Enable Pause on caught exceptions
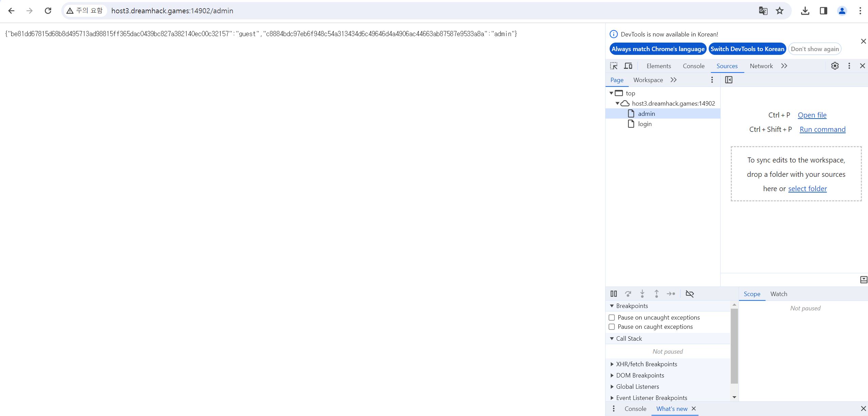The height and width of the screenshot is (416, 868). 612,327
